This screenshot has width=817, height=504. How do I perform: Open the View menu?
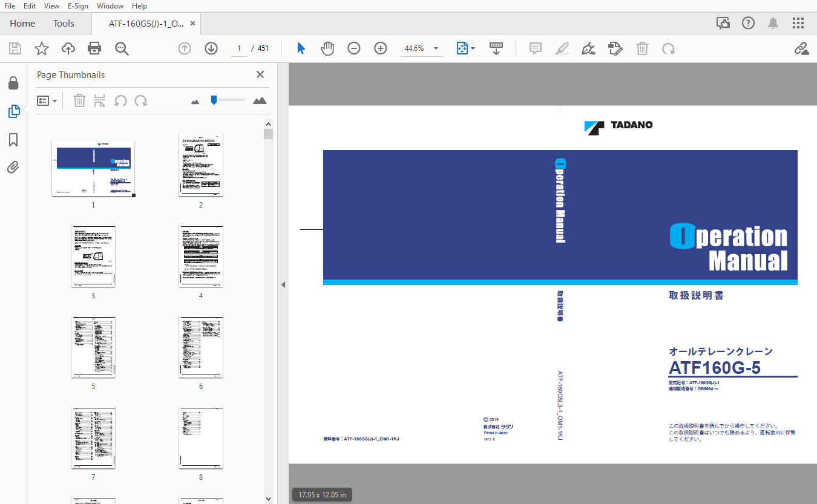click(x=52, y=6)
